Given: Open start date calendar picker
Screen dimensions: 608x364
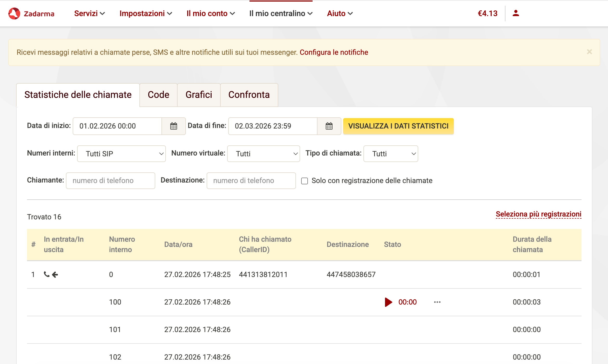Looking at the screenshot, I should (173, 126).
